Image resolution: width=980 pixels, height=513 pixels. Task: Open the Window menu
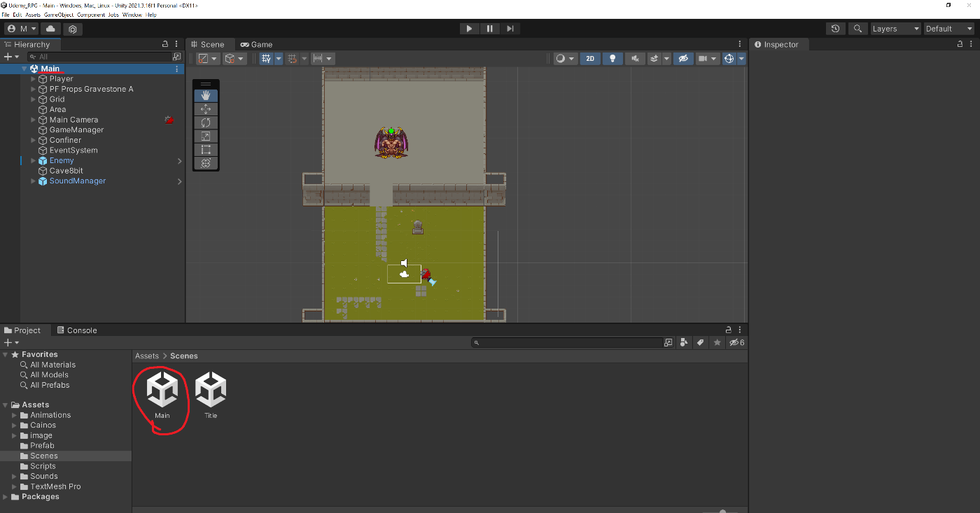point(132,15)
